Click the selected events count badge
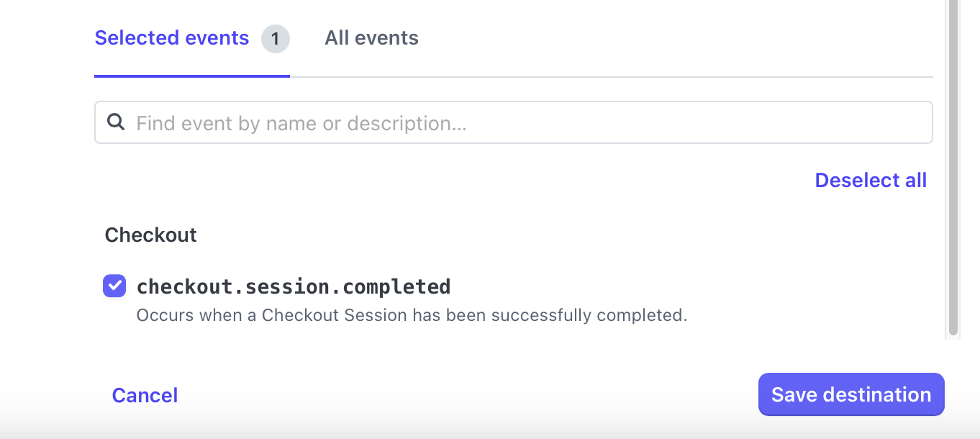 click(275, 39)
